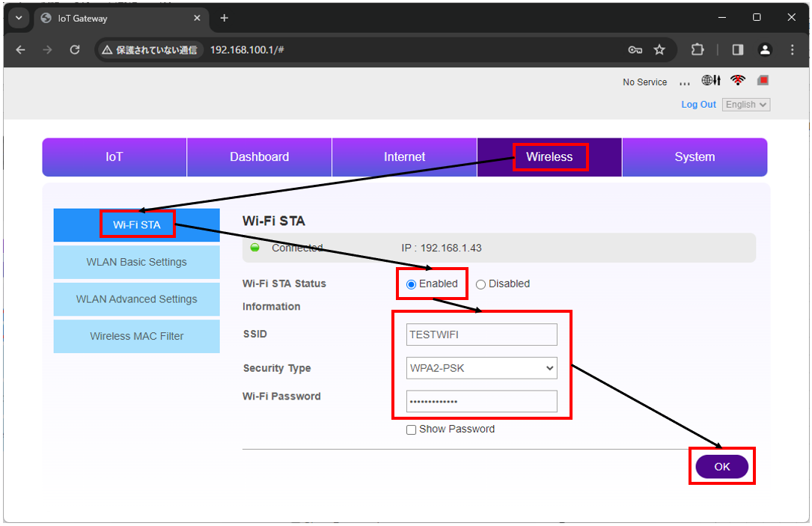Click the globe network data icon
812x526 pixels.
click(711, 81)
